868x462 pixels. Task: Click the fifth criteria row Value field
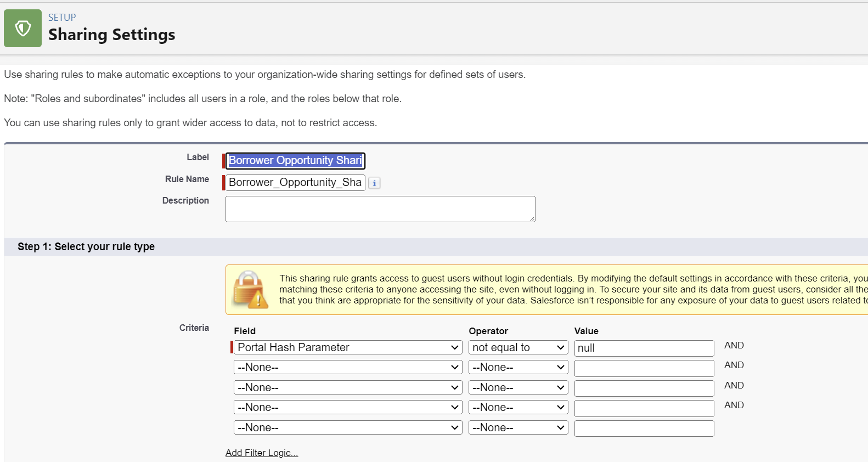click(x=644, y=429)
